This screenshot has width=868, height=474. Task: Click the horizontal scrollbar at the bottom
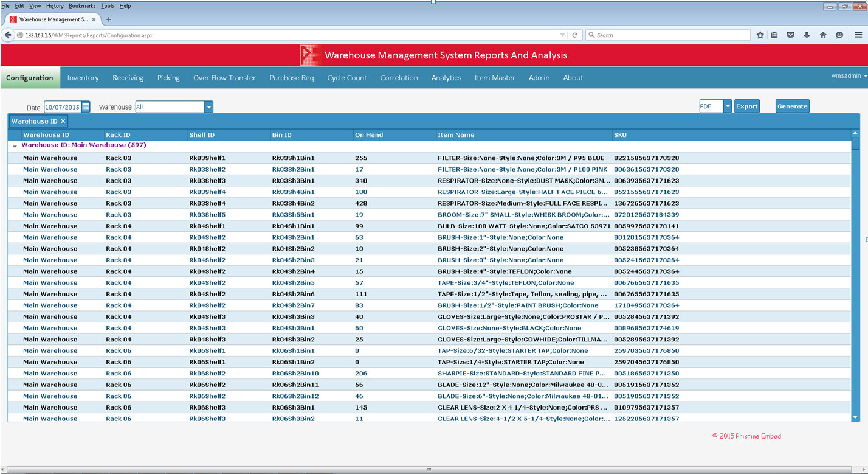point(429,470)
